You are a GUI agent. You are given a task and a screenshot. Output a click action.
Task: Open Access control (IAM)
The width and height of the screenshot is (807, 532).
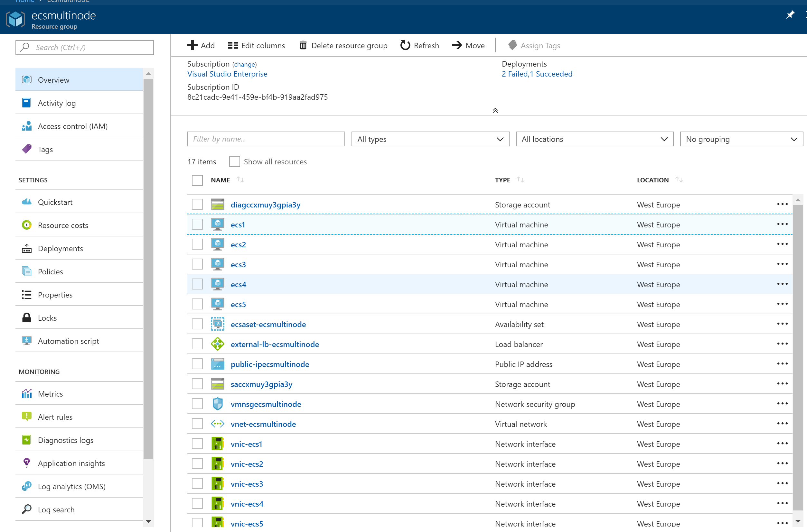pyautogui.click(x=79, y=126)
